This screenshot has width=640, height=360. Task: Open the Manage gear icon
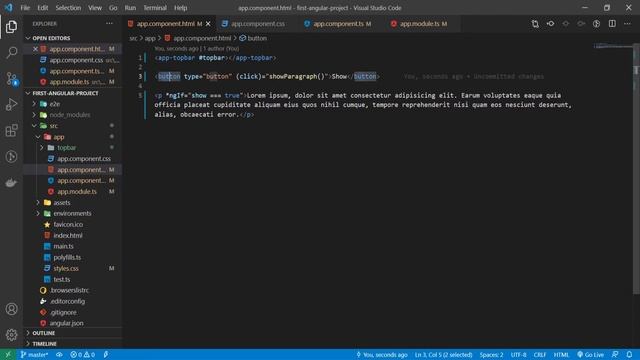(11, 335)
